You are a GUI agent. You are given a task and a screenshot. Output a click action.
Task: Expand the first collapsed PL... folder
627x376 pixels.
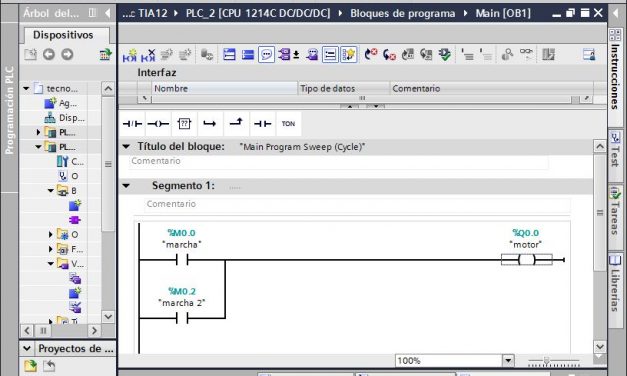coord(38,132)
